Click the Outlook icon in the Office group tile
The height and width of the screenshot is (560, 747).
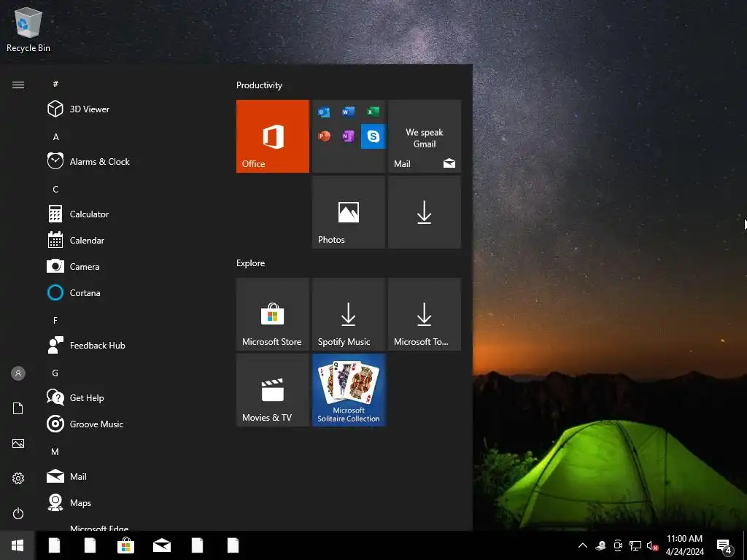click(x=324, y=112)
